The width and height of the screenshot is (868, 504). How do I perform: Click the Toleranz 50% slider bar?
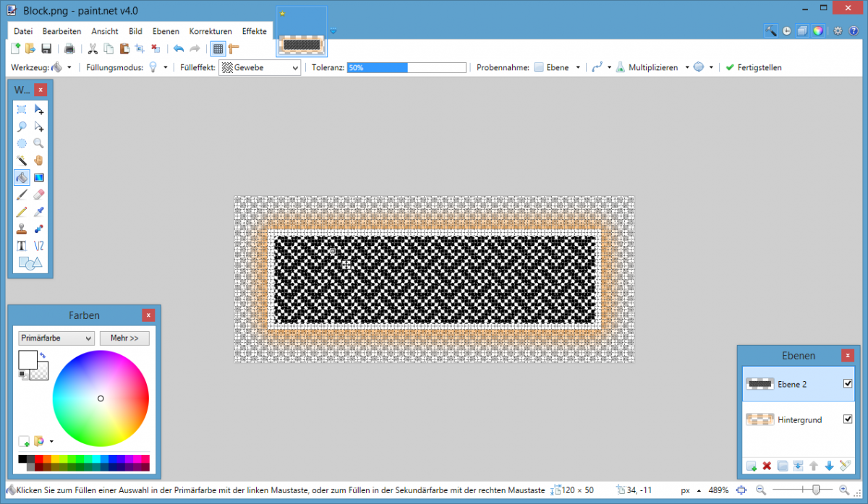coord(407,67)
